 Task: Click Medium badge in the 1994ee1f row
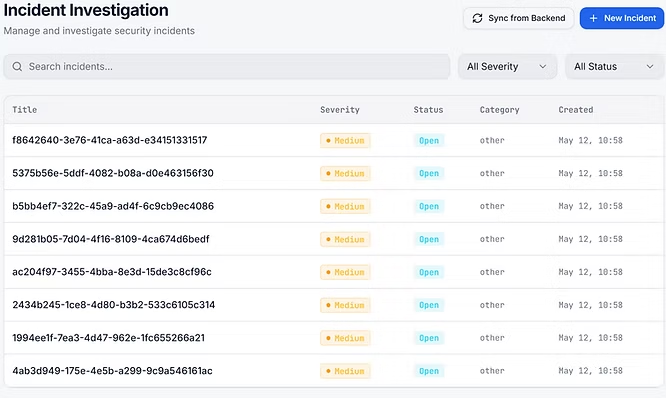pos(345,338)
